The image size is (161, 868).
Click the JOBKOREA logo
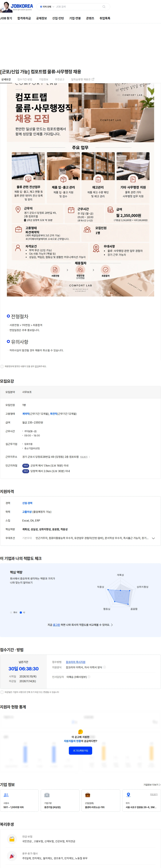22,6
